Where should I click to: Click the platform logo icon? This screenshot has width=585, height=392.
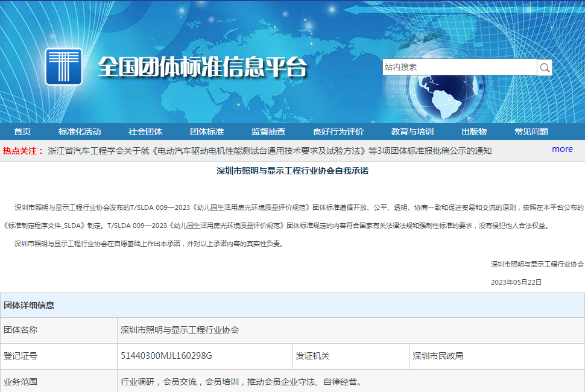63,66
